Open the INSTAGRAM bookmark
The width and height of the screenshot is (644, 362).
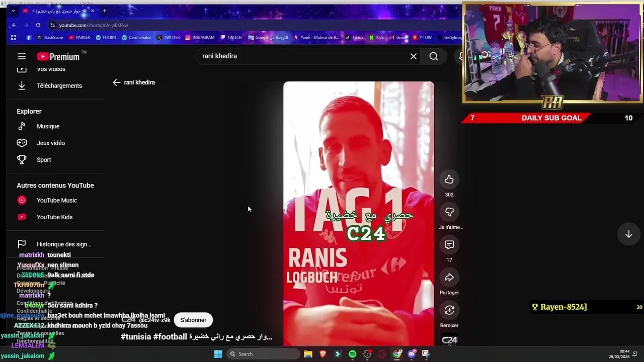click(x=200, y=37)
